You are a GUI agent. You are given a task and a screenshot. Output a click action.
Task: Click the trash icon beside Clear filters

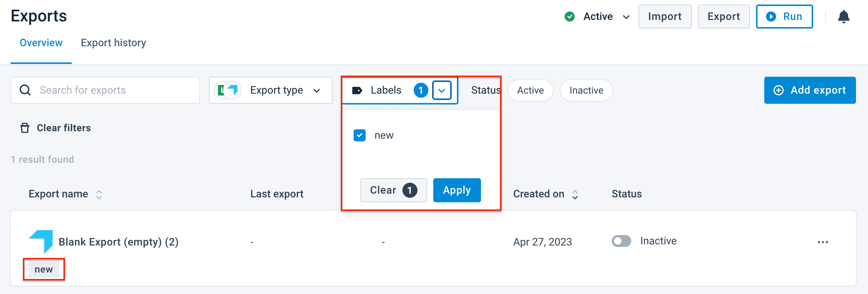tap(25, 128)
